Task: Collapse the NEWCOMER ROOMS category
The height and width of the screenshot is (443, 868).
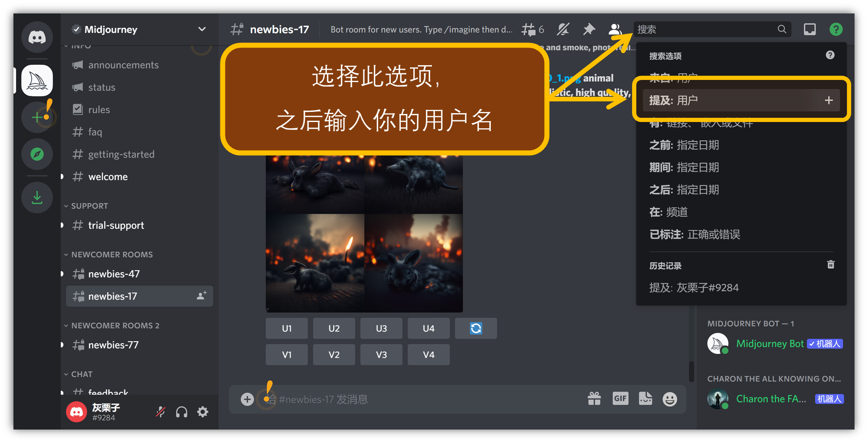Action: tap(111, 255)
